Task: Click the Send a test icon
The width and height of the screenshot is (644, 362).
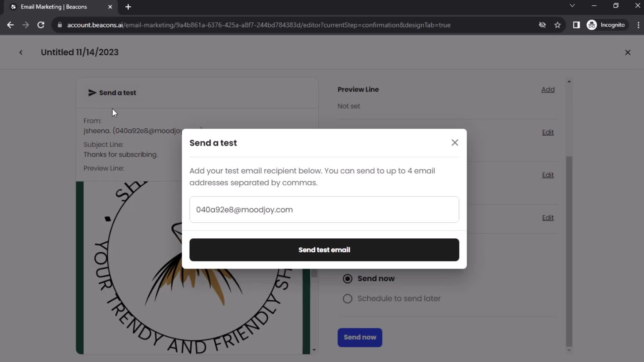Action: tap(92, 93)
